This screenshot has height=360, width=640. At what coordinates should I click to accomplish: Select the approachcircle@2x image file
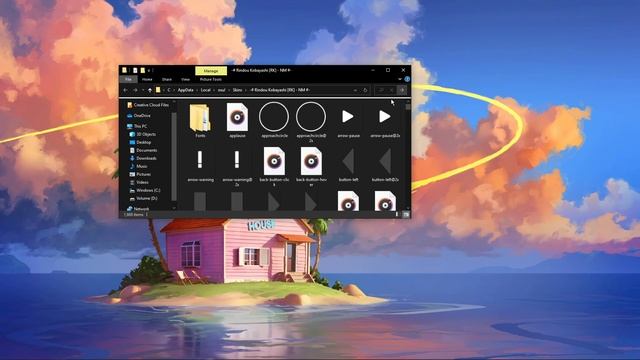(311, 122)
